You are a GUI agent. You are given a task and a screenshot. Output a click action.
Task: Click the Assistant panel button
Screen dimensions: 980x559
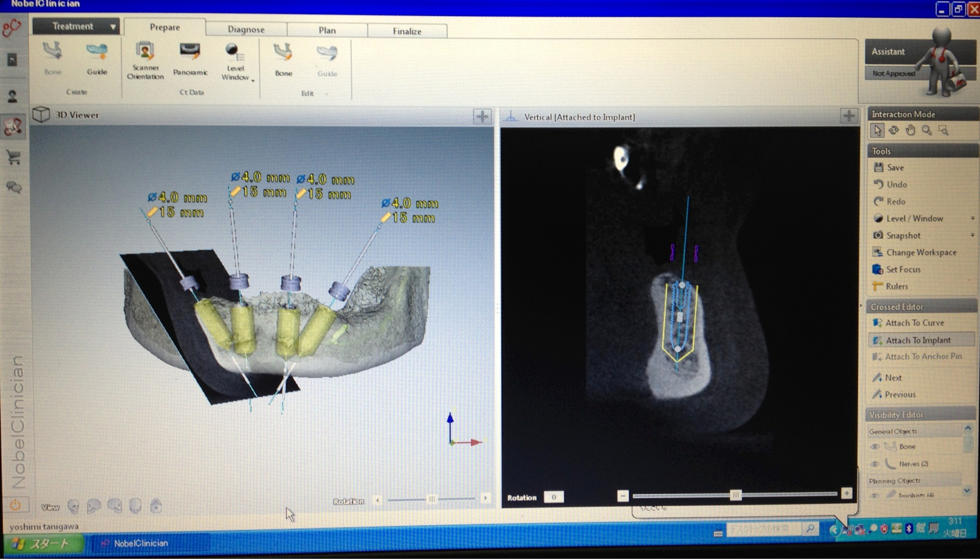click(x=921, y=52)
